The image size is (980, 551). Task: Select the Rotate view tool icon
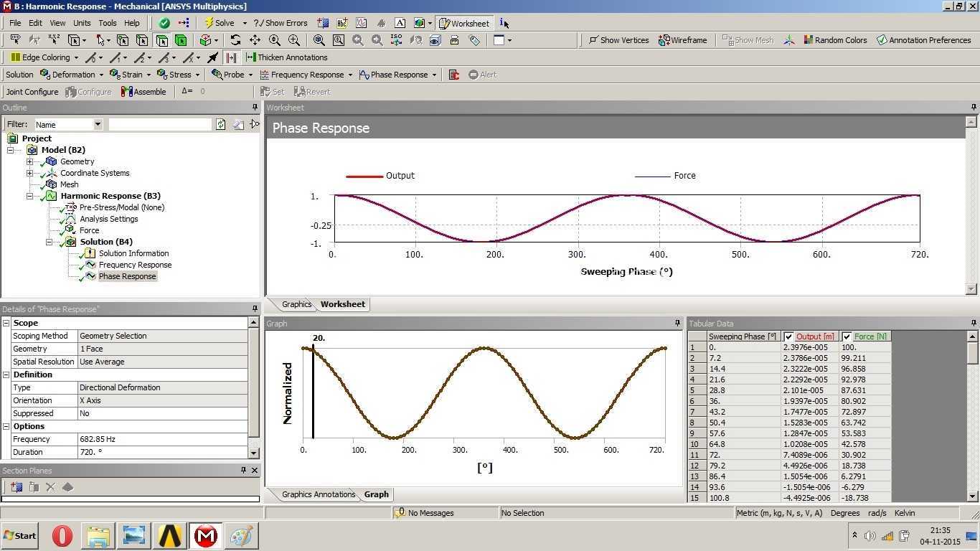(235, 40)
